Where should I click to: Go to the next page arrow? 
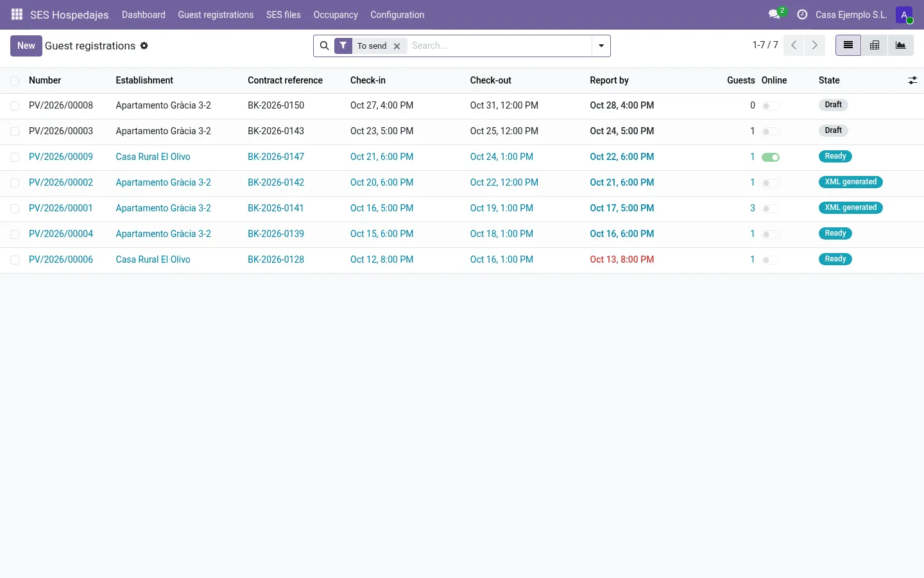[815, 45]
